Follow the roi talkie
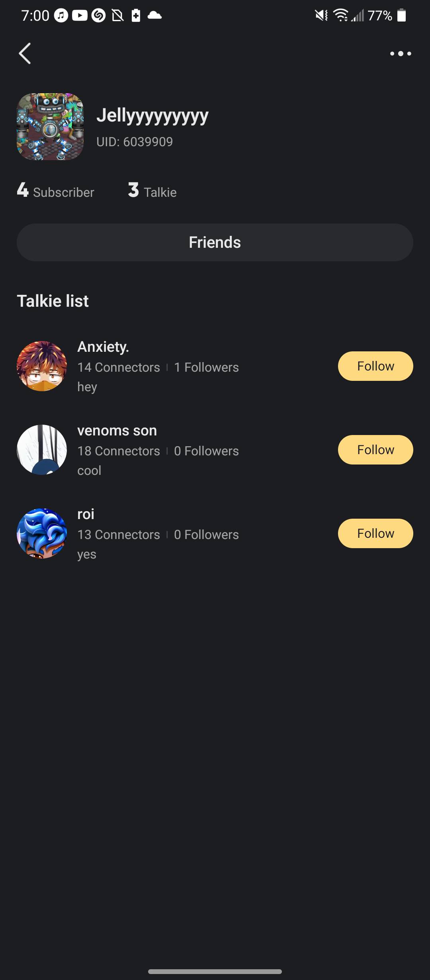This screenshot has height=980, width=430. (x=375, y=533)
